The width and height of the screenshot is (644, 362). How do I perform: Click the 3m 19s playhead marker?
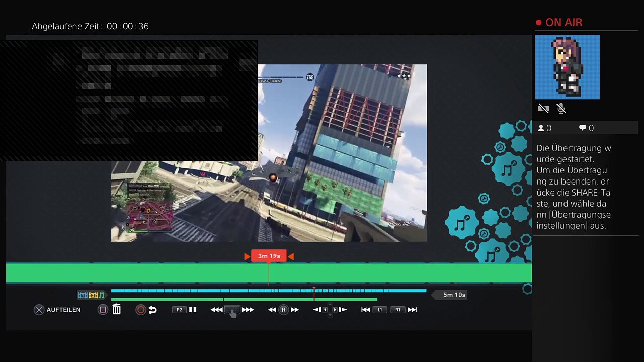pyautogui.click(x=269, y=256)
